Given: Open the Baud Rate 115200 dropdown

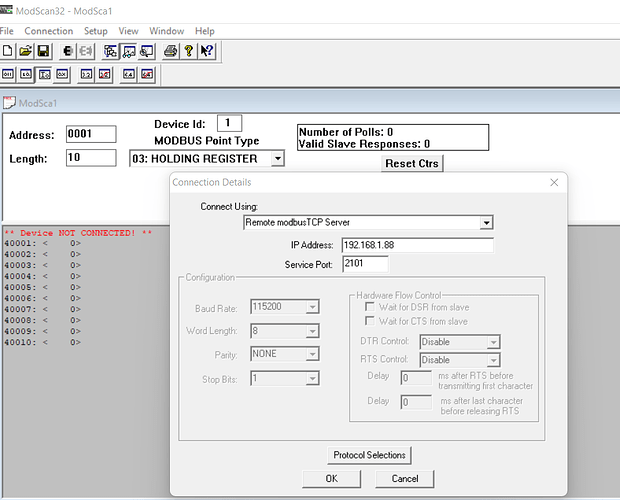Looking at the screenshot, I should (312, 307).
